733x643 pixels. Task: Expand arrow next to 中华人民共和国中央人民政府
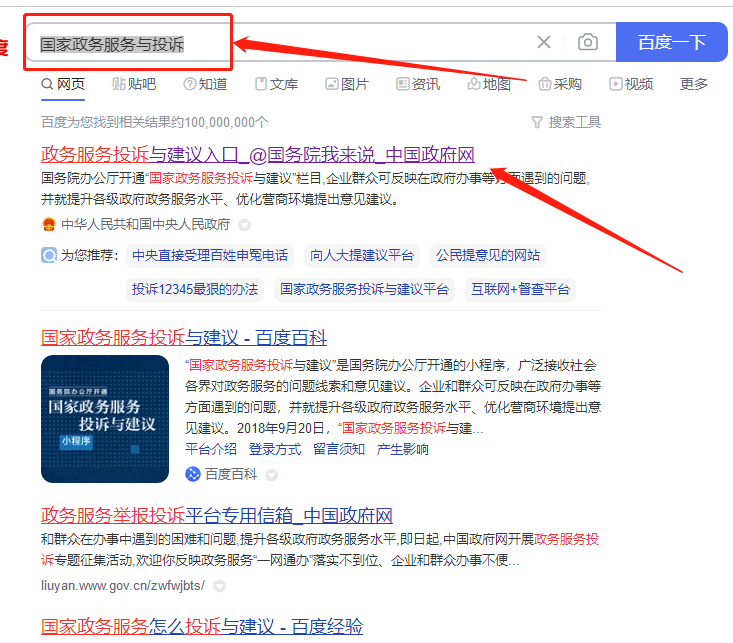pos(244,225)
